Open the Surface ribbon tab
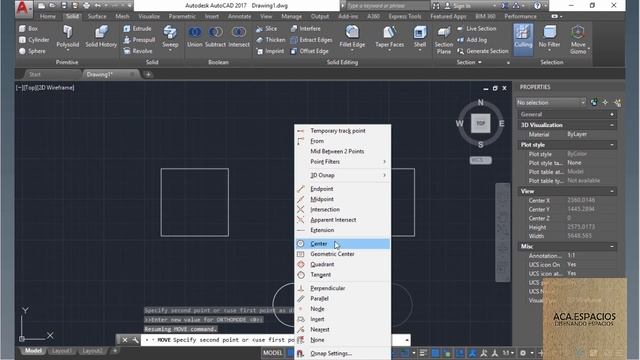 [97, 16]
